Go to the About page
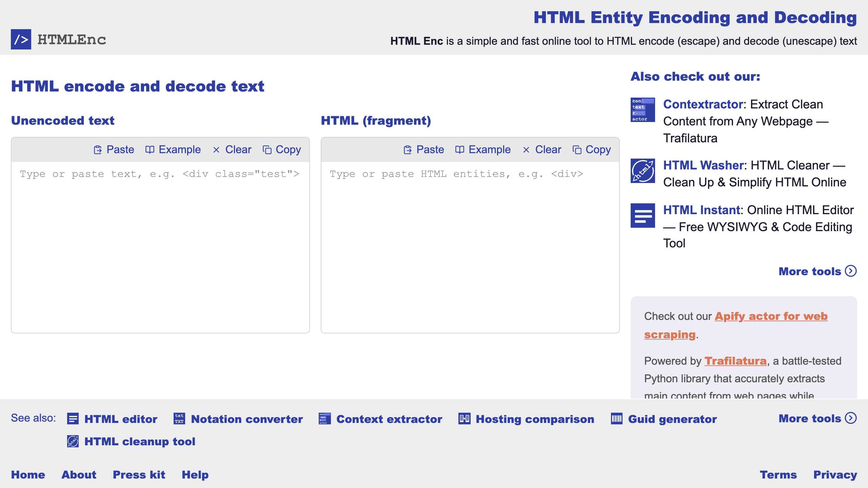 (x=79, y=474)
